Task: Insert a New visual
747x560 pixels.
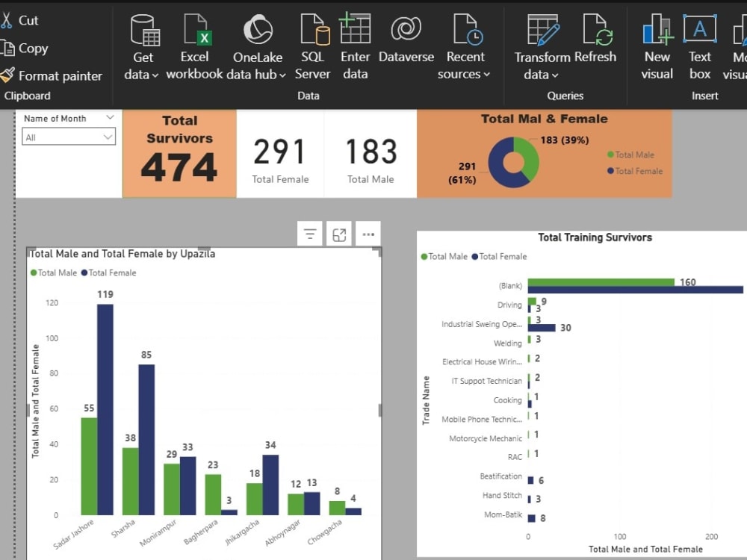Action: 657,47
